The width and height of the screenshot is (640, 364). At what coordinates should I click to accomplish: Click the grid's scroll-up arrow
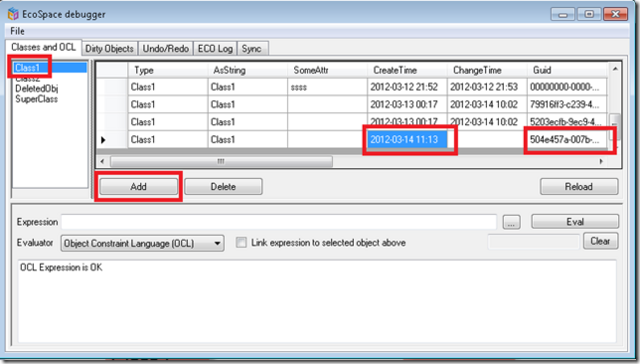click(615, 69)
